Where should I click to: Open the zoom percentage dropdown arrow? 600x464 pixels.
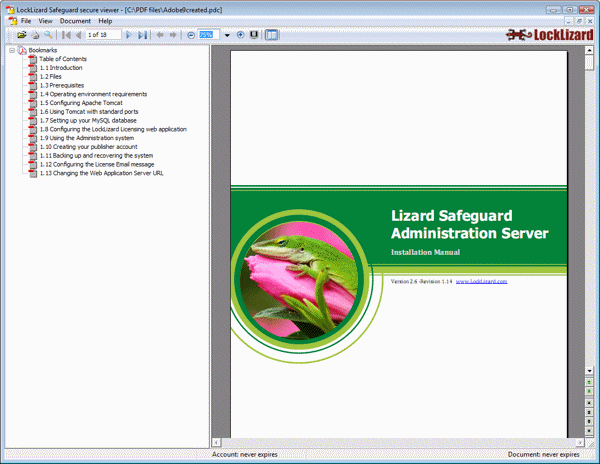227,35
